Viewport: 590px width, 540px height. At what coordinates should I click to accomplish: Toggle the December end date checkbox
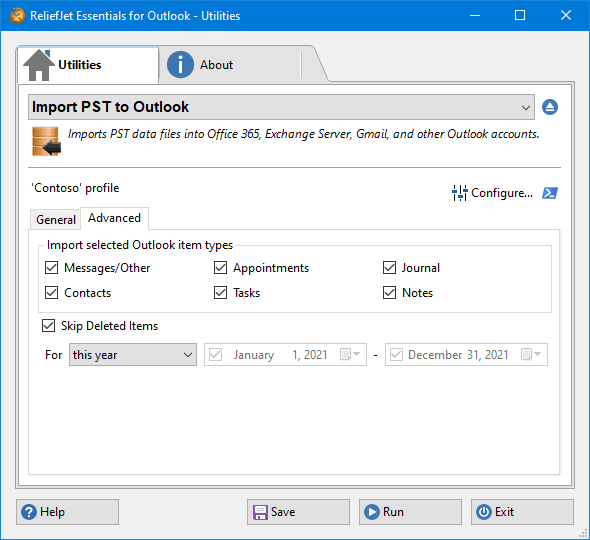coord(397,354)
